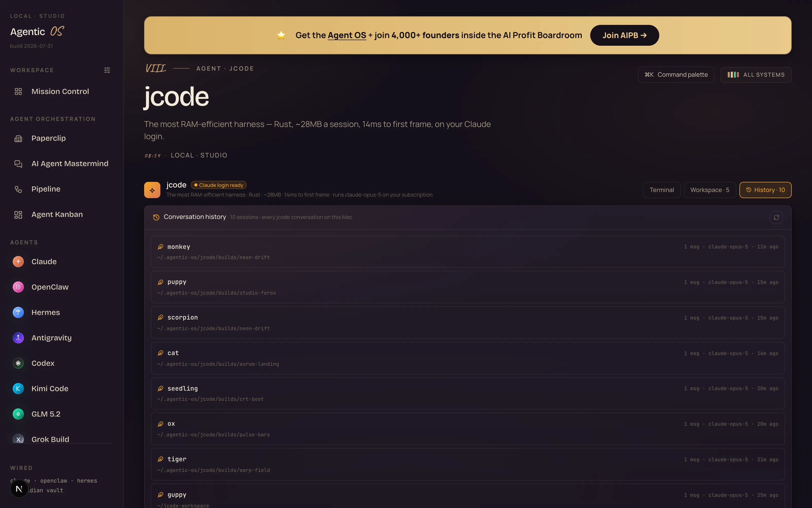Click the GLM 5.2 avatar icon
812x508 pixels.
click(18, 414)
